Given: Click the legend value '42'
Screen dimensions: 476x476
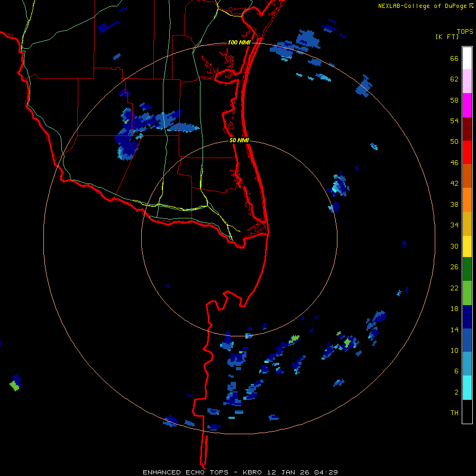Looking at the screenshot, I should pyautogui.click(x=454, y=184).
